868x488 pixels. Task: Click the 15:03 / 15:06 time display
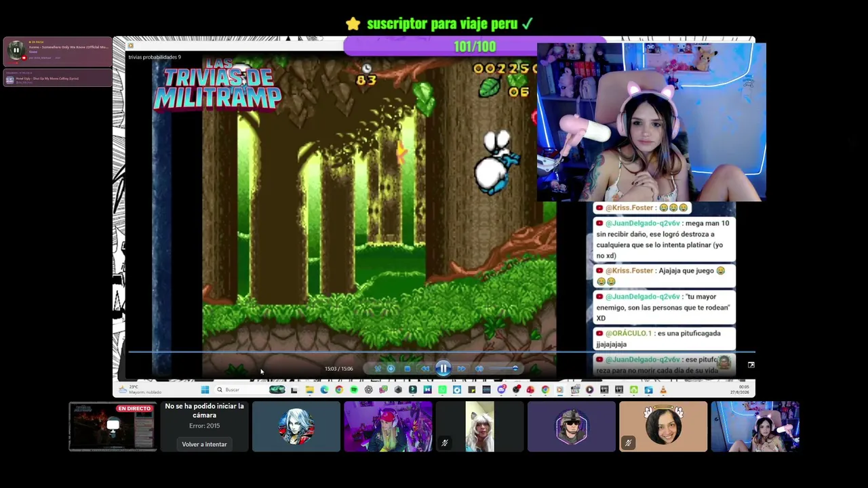(338, 369)
